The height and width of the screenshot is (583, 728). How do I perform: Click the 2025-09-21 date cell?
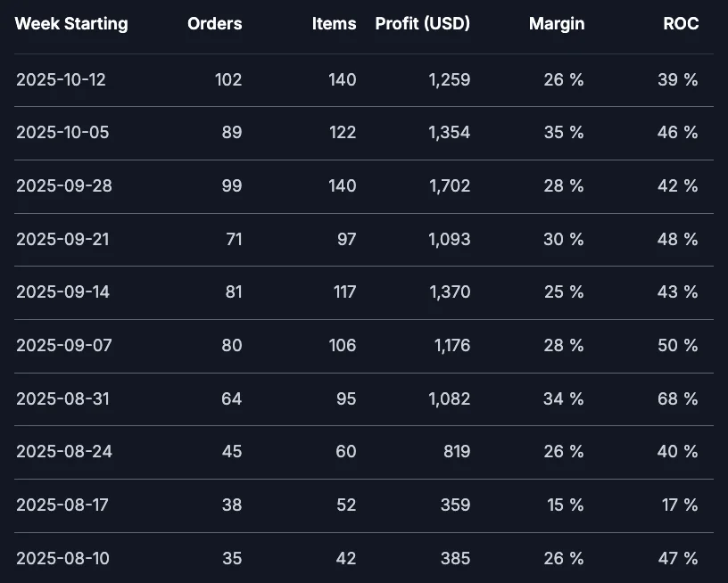(x=61, y=239)
